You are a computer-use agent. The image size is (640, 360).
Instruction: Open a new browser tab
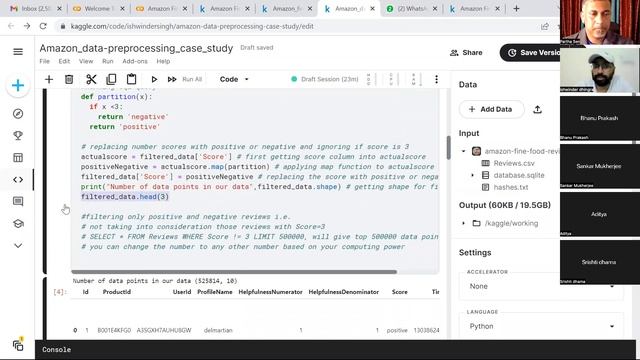point(516,8)
